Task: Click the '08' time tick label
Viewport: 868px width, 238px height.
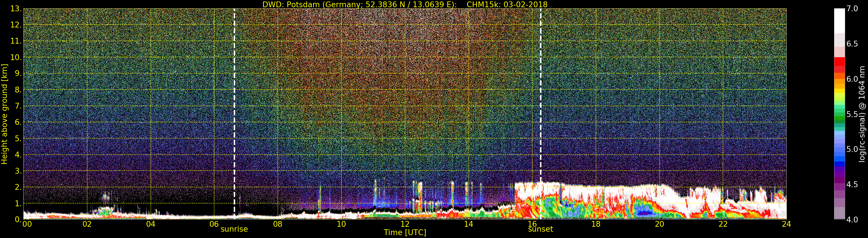Action: 278,224
